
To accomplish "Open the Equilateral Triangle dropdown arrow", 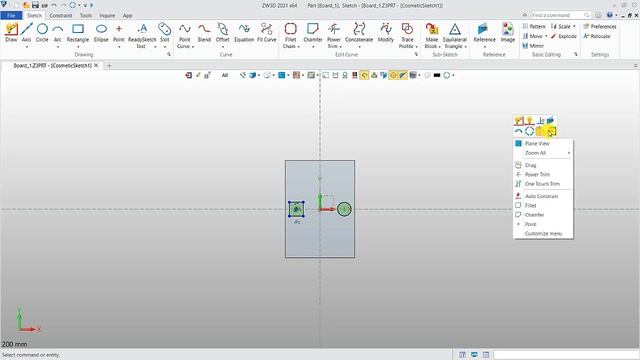I will 465,47.
